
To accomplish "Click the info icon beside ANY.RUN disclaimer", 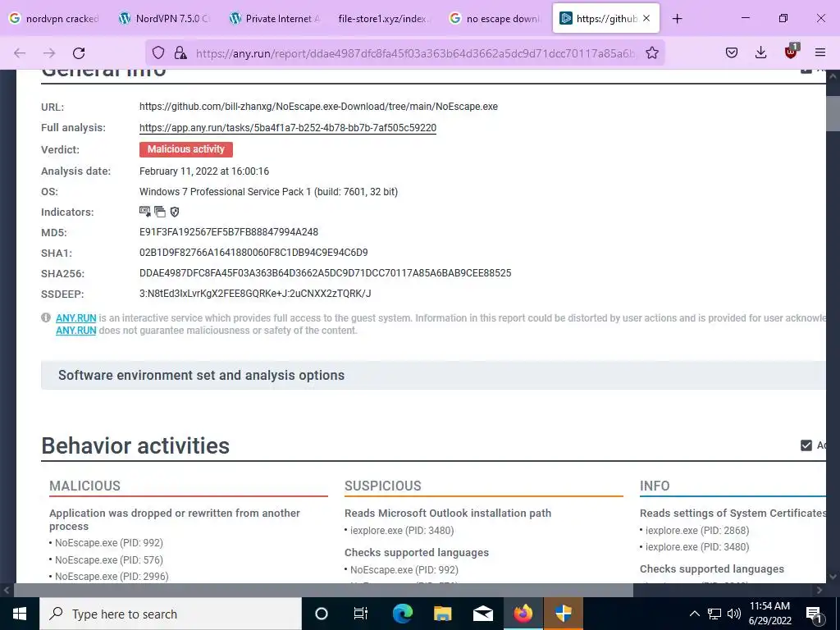I will coord(46,317).
